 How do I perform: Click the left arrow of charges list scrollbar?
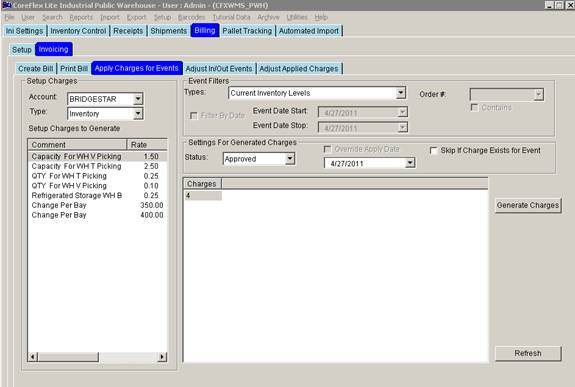pos(33,357)
